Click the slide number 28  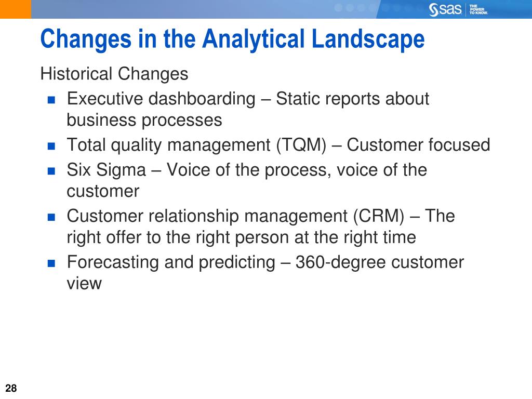tap(11, 388)
